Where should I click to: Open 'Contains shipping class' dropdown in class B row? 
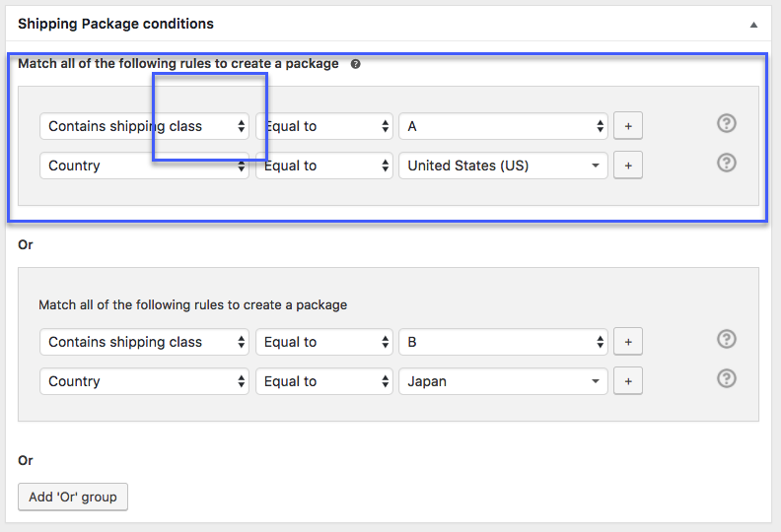(144, 342)
